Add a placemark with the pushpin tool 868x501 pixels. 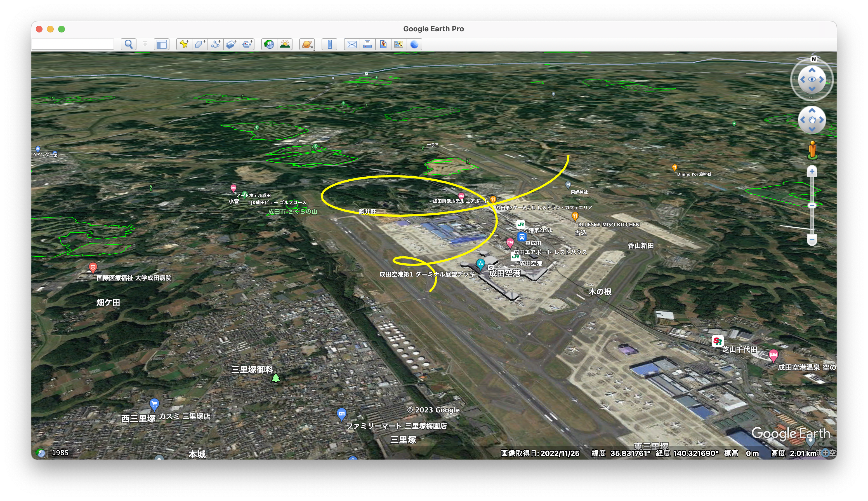click(184, 45)
